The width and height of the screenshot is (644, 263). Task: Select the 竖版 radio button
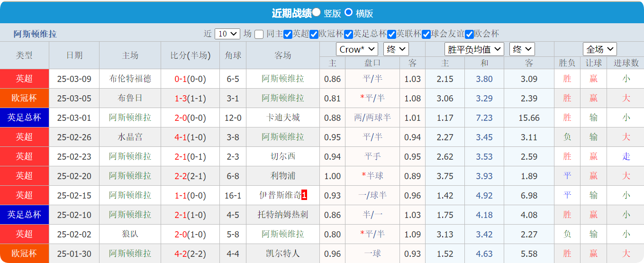(317, 13)
